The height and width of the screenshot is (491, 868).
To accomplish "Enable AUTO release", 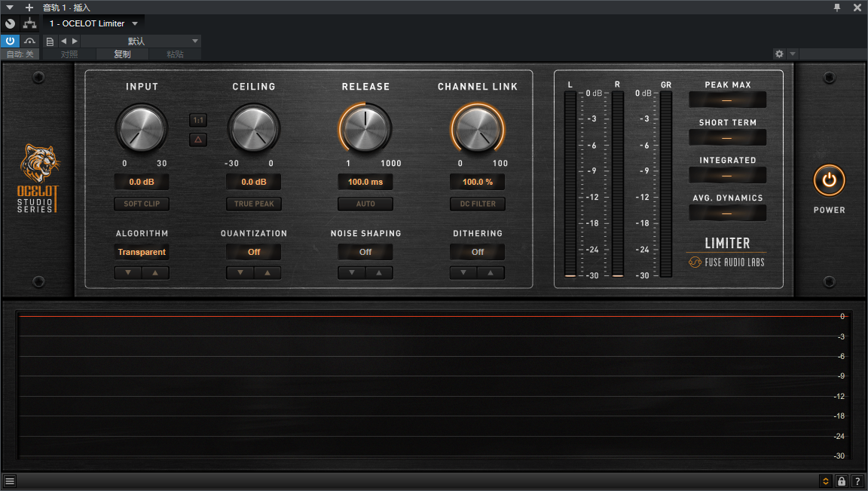I will pyautogui.click(x=365, y=204).
